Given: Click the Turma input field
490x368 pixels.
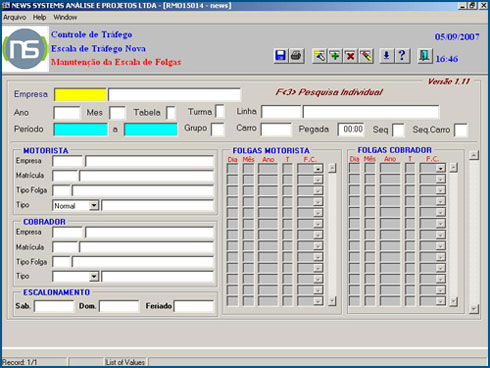Looking at the screenshot, I should (x=220, y=111).
